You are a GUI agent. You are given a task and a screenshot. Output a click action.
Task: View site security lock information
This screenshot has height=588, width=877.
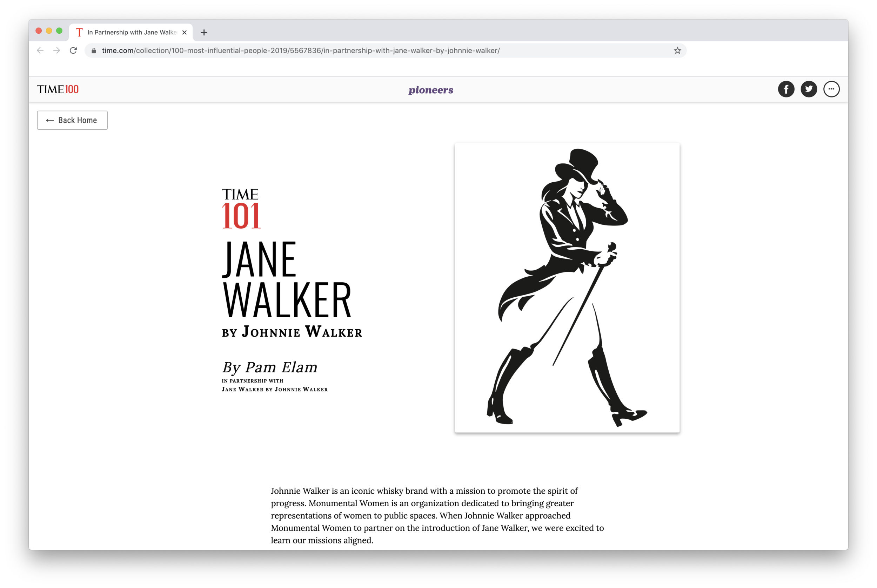(x=94, y=50)
